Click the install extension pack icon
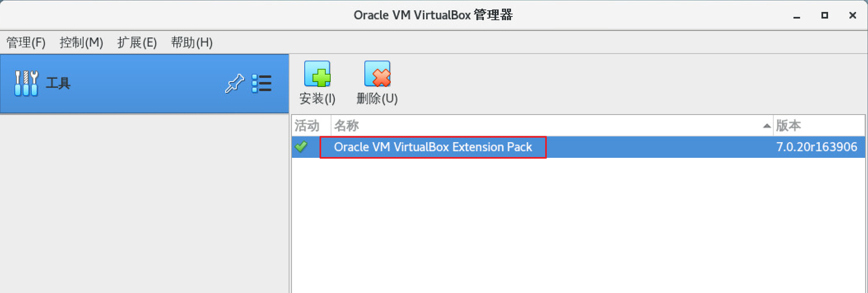The width and height of the screenshot is (868, 293). tap(317, 74)
